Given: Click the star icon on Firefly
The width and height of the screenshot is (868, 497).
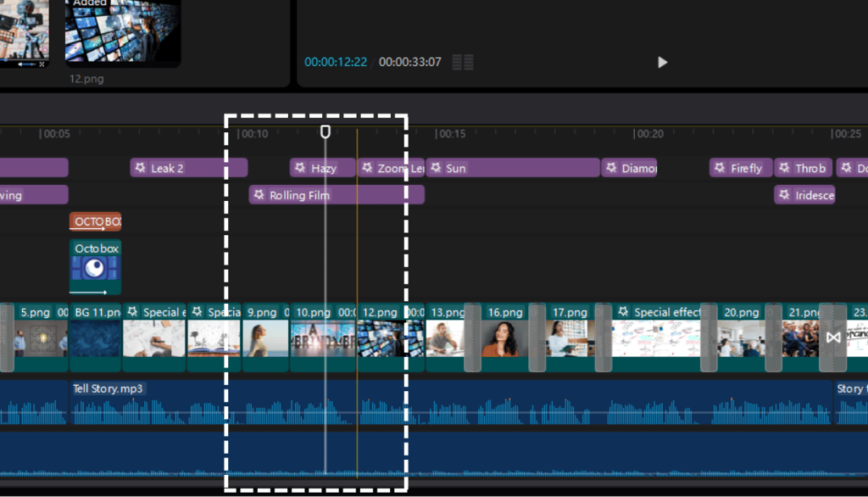Looking at the screenshot, I should click(719, 167).
